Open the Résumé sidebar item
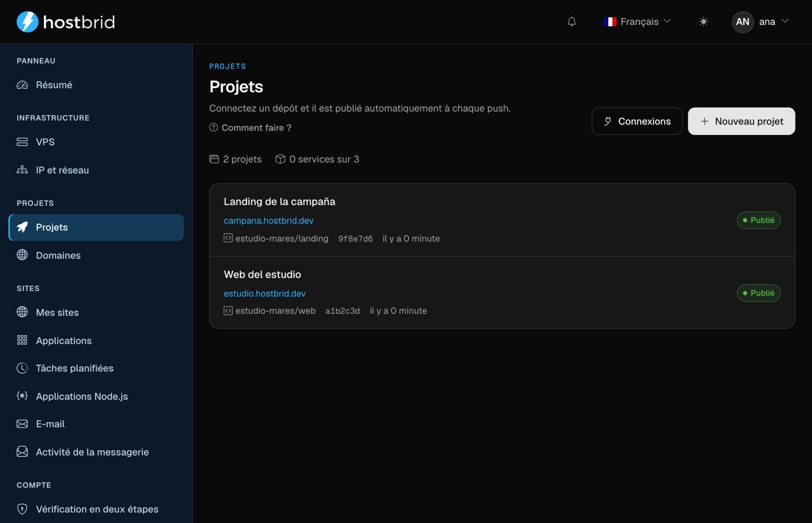 pyautogui.click(x=96, y=85)
